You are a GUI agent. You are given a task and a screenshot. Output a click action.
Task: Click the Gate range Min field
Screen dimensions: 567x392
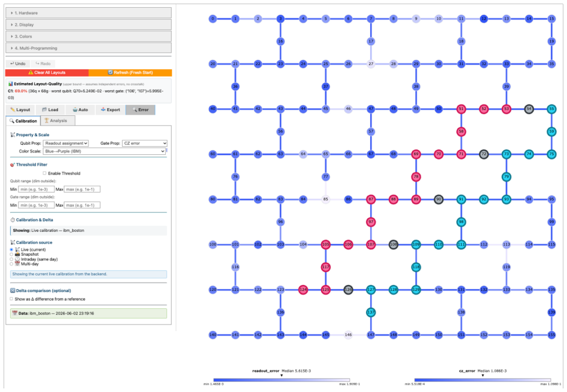[36, 205]
